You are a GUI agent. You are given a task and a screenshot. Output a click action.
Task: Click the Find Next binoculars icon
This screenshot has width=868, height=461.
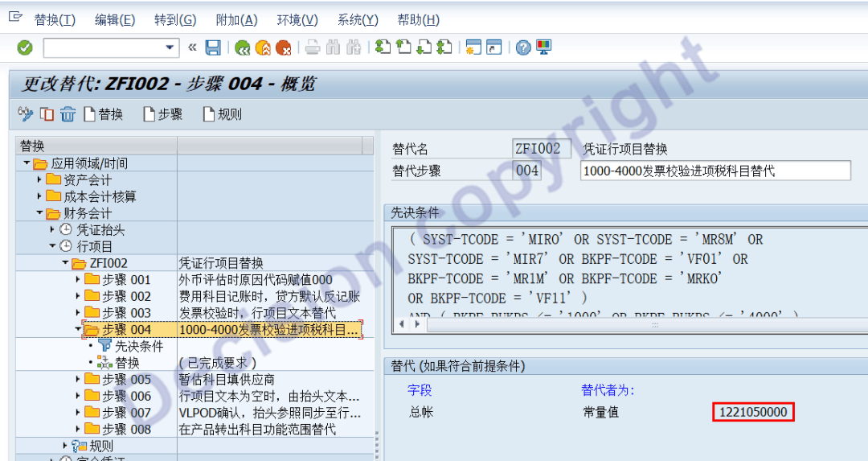tap(354, 47)
